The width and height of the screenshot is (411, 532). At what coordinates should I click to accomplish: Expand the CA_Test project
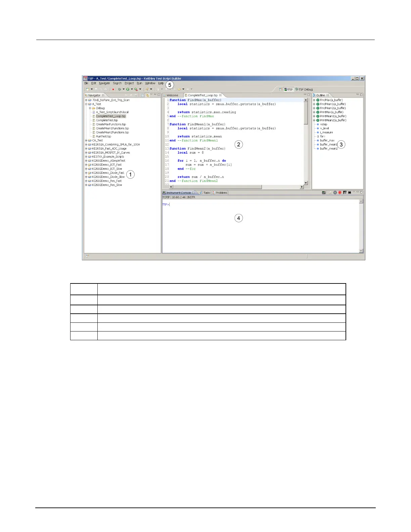(86, 140)
